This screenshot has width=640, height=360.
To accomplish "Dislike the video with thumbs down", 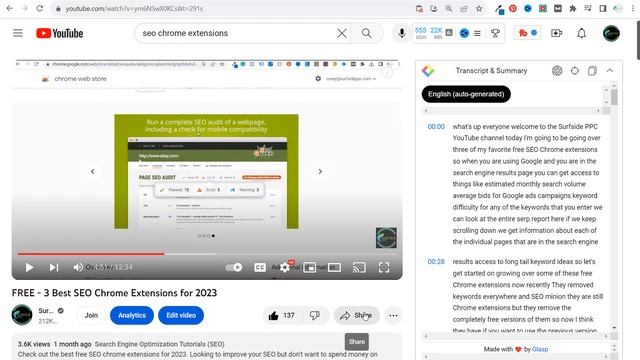I will pyautogui.click(x=314, y=316).
